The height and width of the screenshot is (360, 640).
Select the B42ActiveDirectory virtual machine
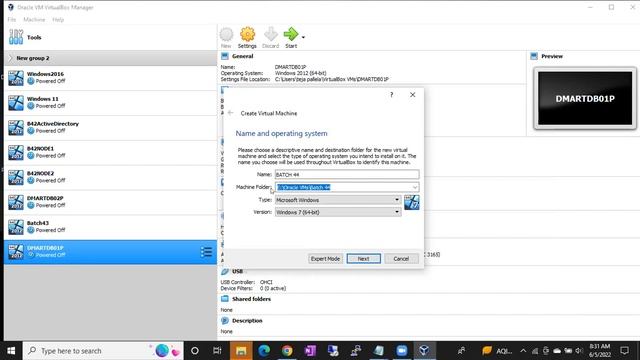point(110,127)
